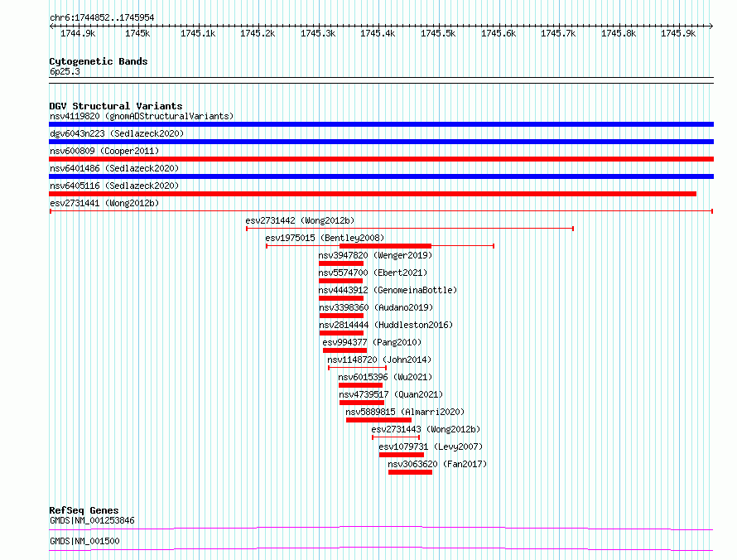
Task: Click the 1745k ruler tick label
Action: click(x=137, y=33)
